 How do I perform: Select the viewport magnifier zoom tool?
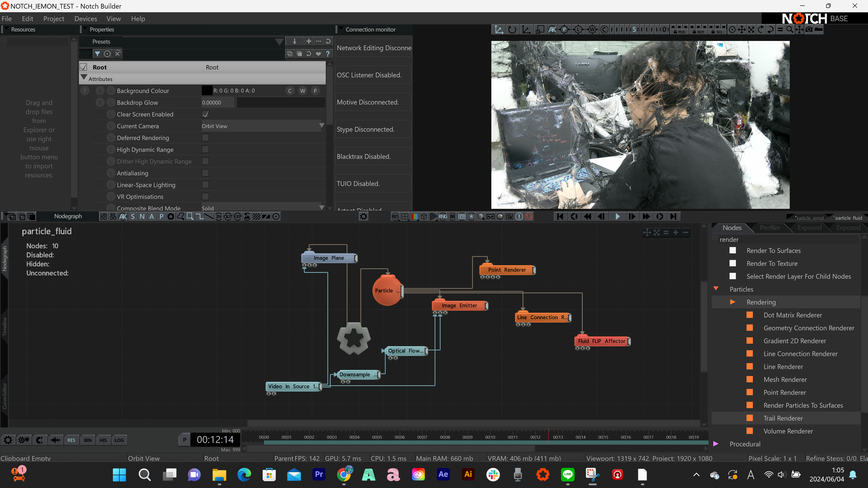[x=790, y=30]
